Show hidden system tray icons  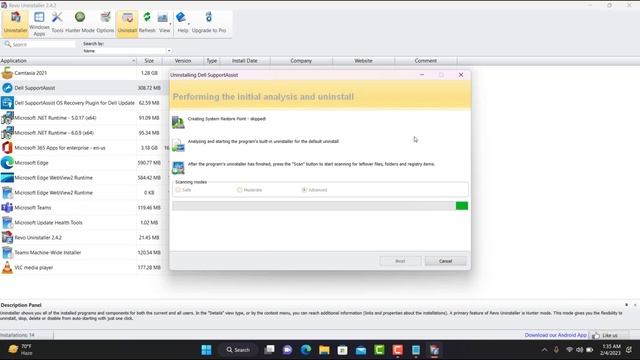(544, 350)
